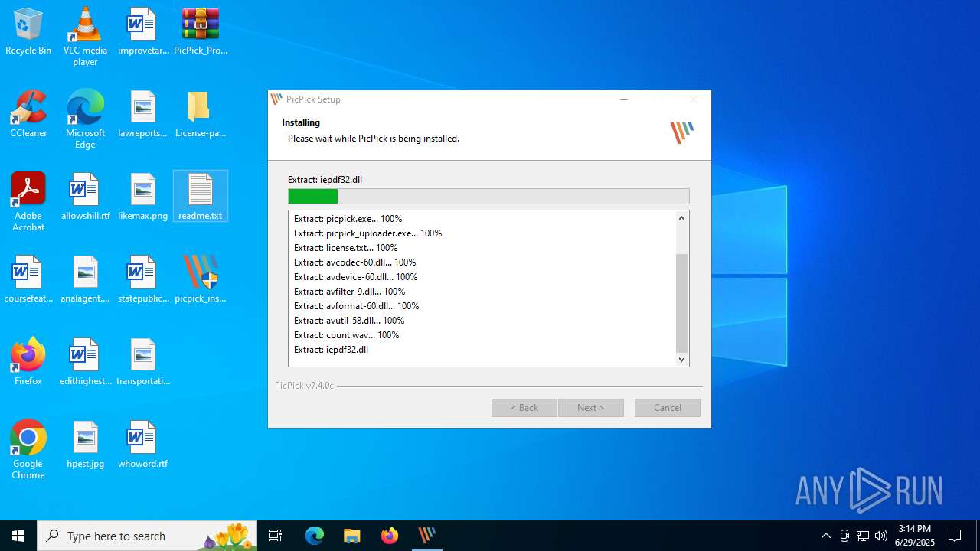980x551 pixels.
Task: Select the 'Extract: license.txt... 100%' log line
Action: 346,248
